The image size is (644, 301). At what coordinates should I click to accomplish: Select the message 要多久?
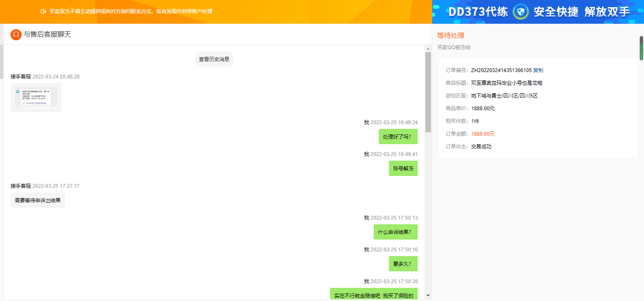(403, 264)
